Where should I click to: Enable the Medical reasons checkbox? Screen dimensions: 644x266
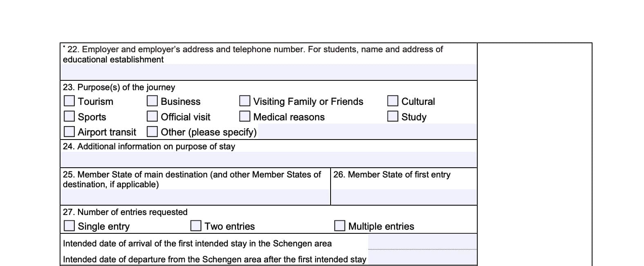point(245,116)
